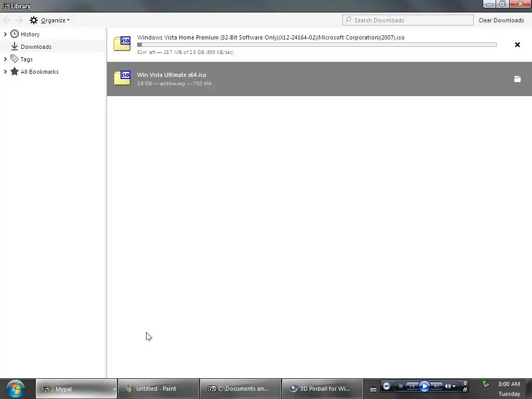The image size is (532, 399).
Task: Open the Organize dropdown menu
Action: (x=55, y=20)
